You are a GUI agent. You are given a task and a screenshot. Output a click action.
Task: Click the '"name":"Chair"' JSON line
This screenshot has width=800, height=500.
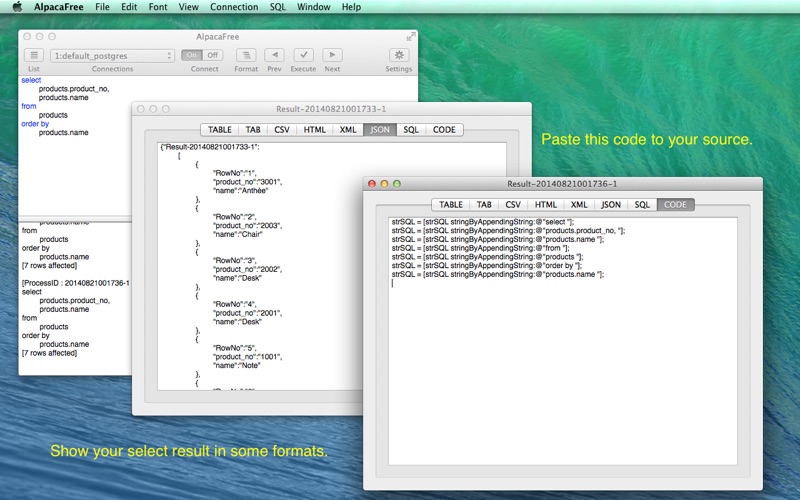click(x=238, y=234)
